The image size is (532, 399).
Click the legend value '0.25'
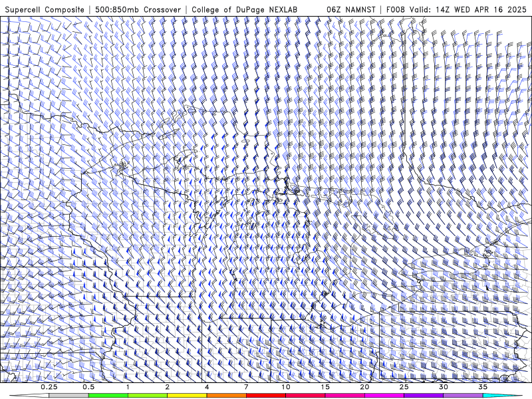click(49, 387)
